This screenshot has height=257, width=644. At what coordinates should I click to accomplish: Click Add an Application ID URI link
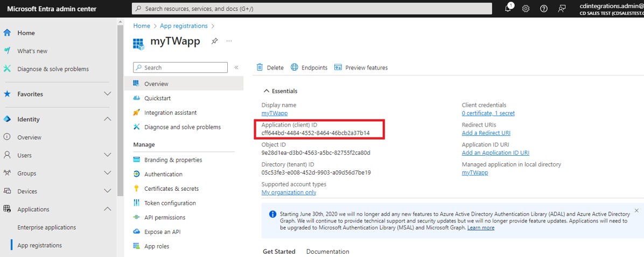(495, 152)
